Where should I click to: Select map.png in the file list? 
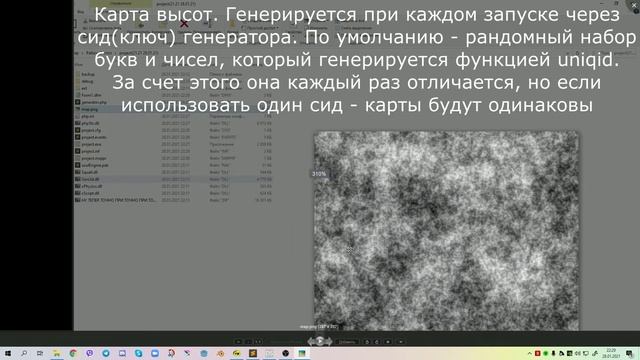click(x=89, y=109)
